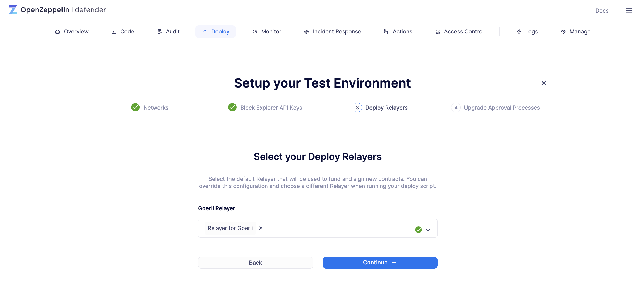Screen dimensions: 644x291
Task: Open the Docs link
Action: (602, 11)
